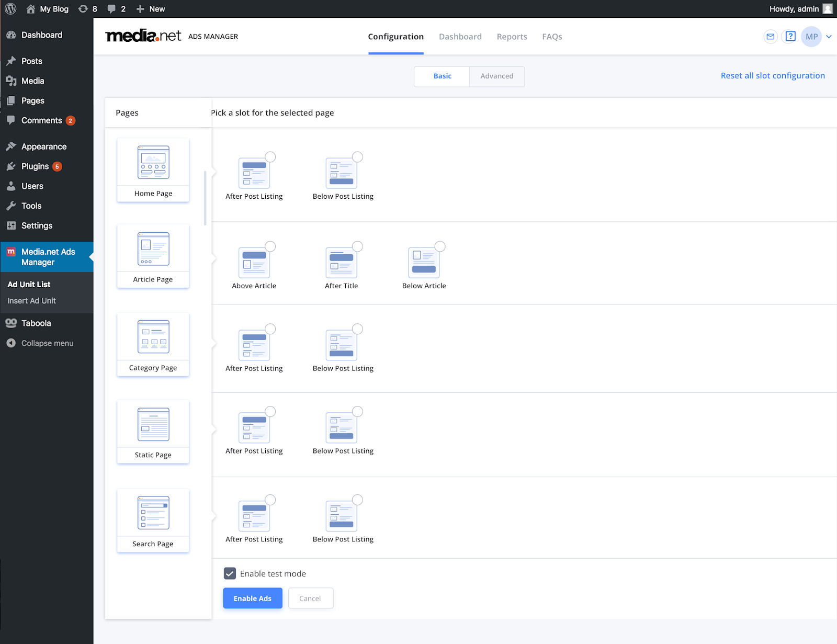Click the WordPress logo in the admin bar
This screenshot has height=644, width=837.
coord(10,9)
